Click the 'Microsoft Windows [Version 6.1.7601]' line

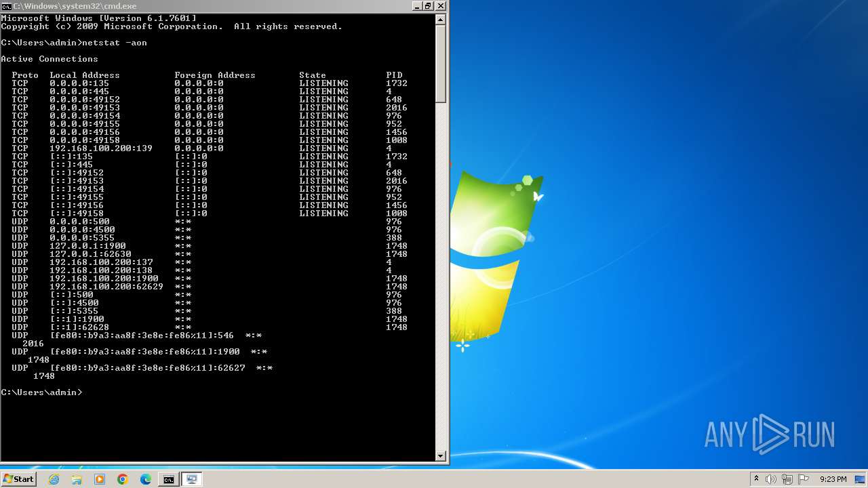[98, 18]
